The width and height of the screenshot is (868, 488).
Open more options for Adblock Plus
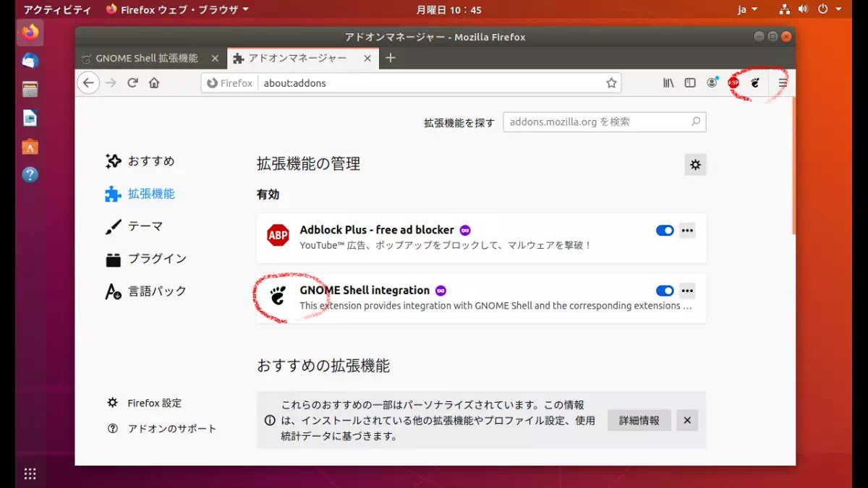688,231
